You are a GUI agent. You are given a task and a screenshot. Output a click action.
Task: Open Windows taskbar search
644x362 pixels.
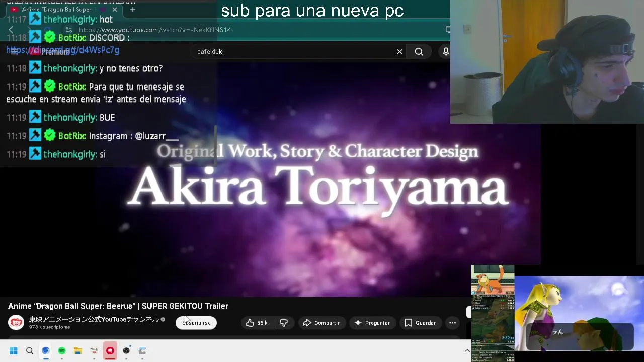click(x=30, y=351)
